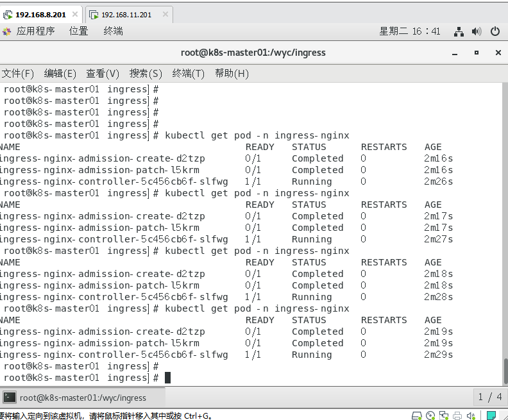Click the terminal cursor on the last prompt line
This screenshot has width=508, height=420.
pyautogui.click(x=167, y=378)
